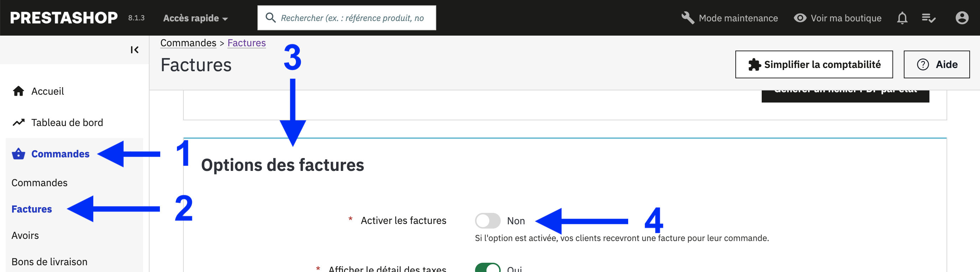Screen dimensions: 980x272
Task: Open the user profile avatar icon
Action: [x=962, y=18]
